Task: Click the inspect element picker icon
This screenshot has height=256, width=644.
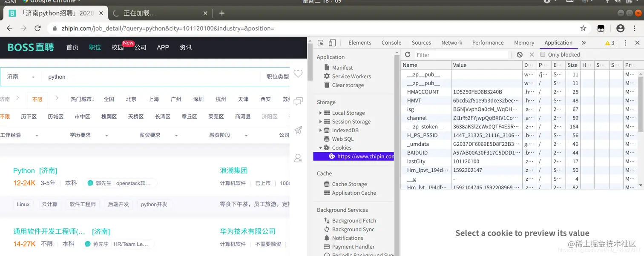Action: (x=321, y=43)
